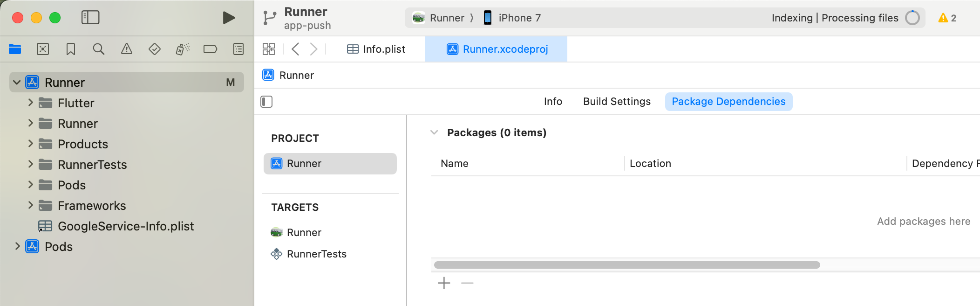Expand the Frameworks folder
Viewport: 980px width, 306px height.
click(x=30, y=205)
